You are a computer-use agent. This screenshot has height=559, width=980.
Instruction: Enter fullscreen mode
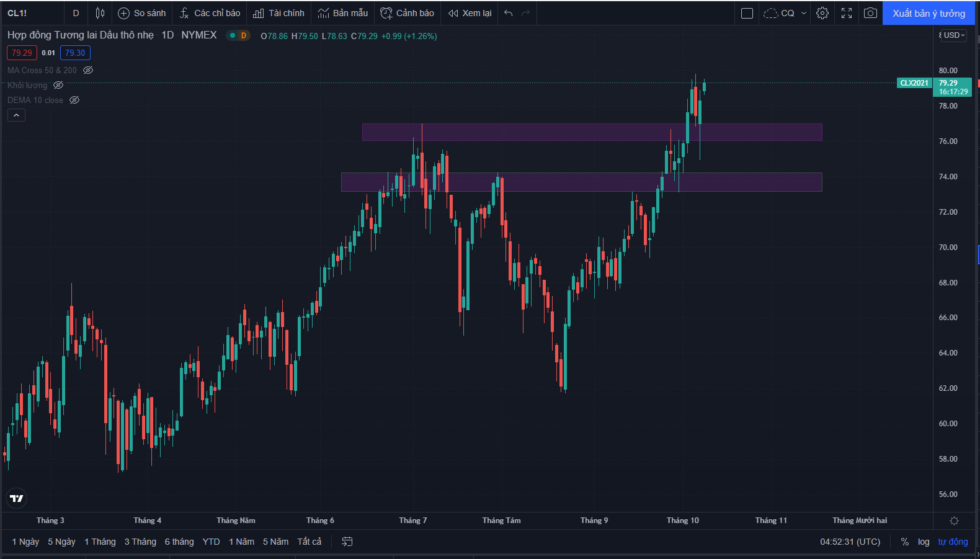coord(847,13)
